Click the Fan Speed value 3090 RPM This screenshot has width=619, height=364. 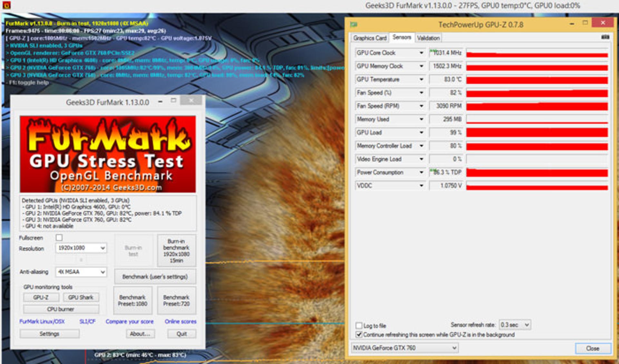[446, 106]
